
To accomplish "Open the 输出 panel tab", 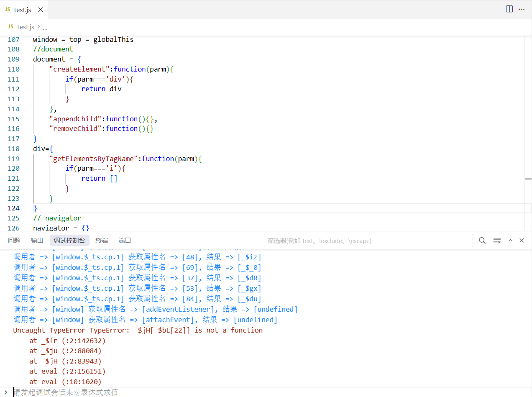I will pyautogui.click(x=37, y=241).
